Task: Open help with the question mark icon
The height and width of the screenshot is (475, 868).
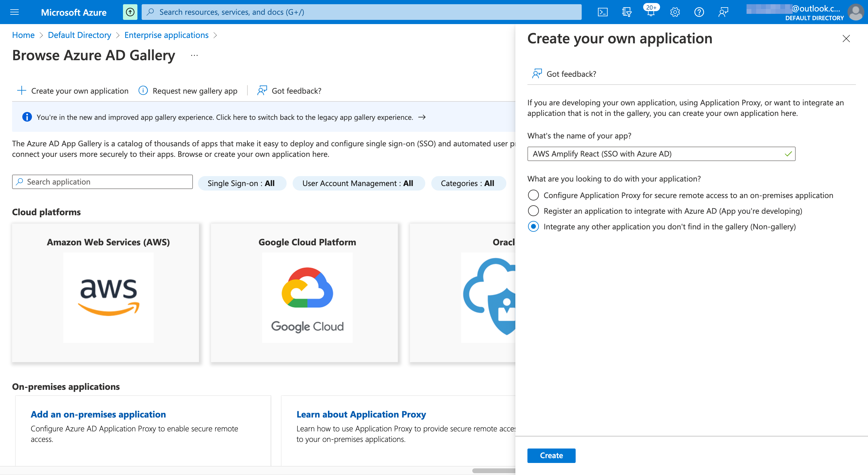Action: point(699,12)
